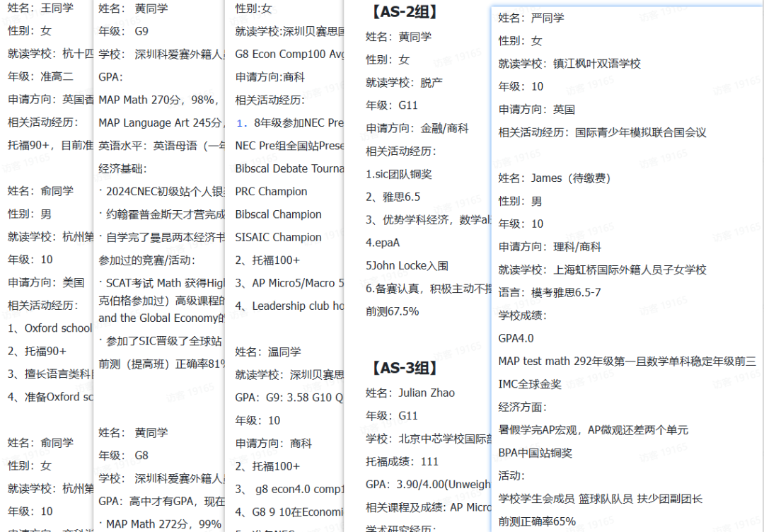This screenshot has height=532, width=764.
Task: Select the line 'MAP Language Art 245分'
Action: pyautogui.click(x=161, y=123)
